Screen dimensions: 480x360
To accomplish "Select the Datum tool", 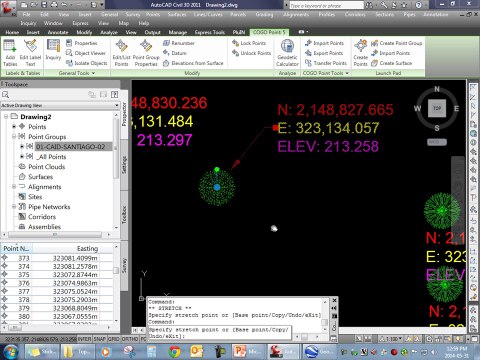I will (x=175, y=53).
